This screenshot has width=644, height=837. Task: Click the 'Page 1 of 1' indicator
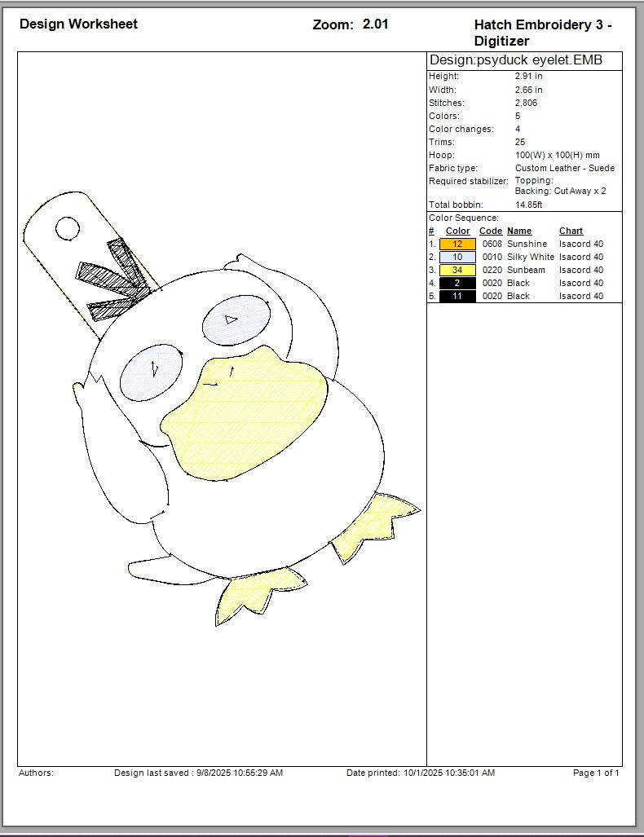pos(596,773)
